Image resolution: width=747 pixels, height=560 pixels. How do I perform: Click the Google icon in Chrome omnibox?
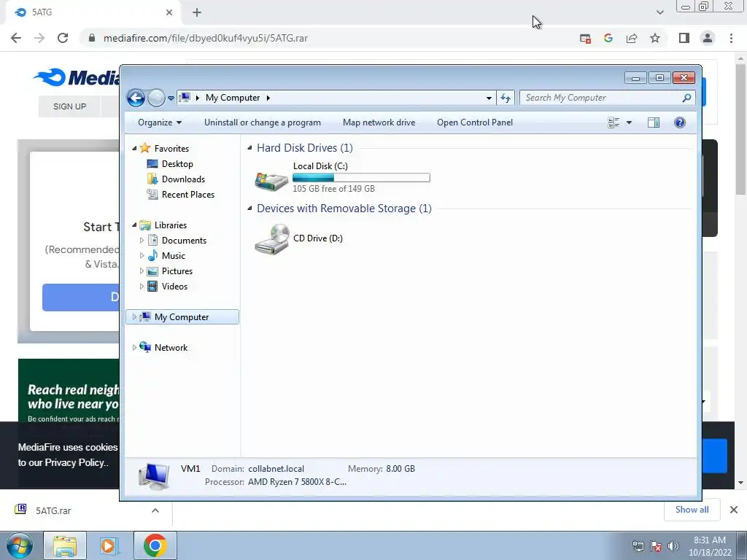[608, 38]
